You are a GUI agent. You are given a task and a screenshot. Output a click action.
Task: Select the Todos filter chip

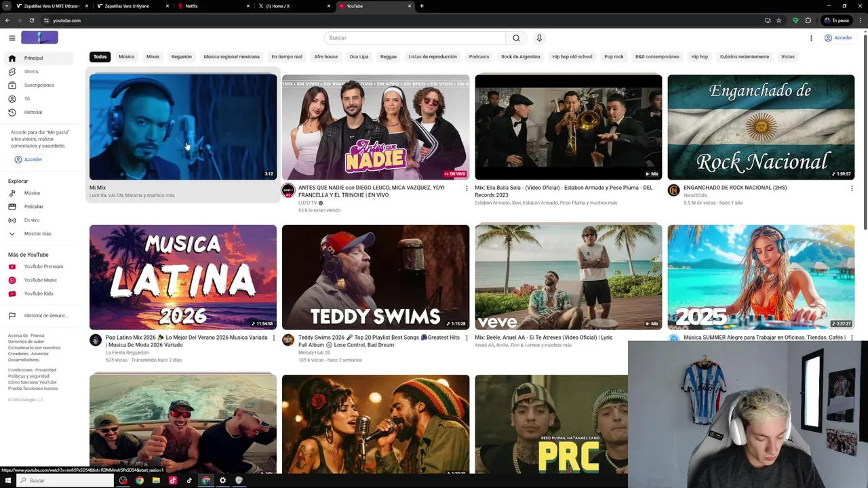click(100, 57)
